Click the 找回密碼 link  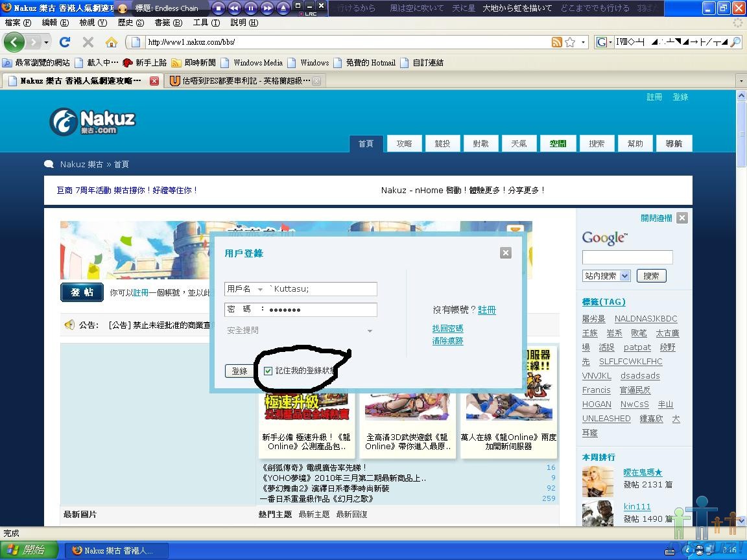(448, 328)
